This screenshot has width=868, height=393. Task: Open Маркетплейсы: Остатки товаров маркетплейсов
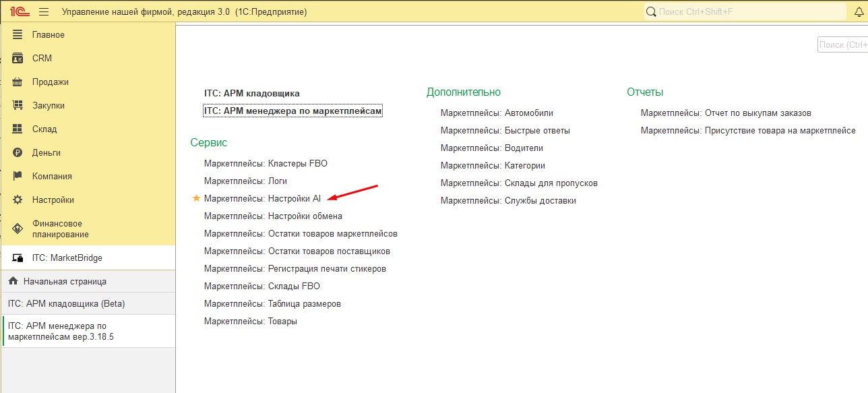click(x=301, y=233)
